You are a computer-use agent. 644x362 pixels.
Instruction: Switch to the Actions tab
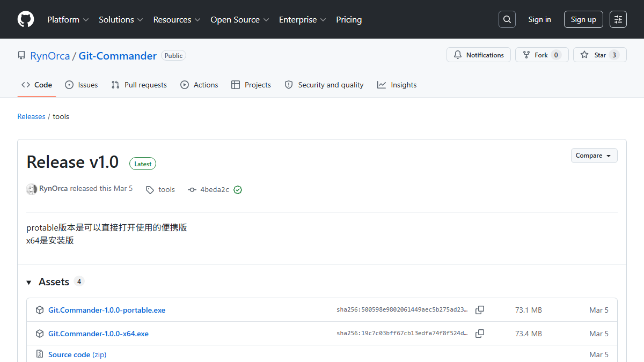199,85
